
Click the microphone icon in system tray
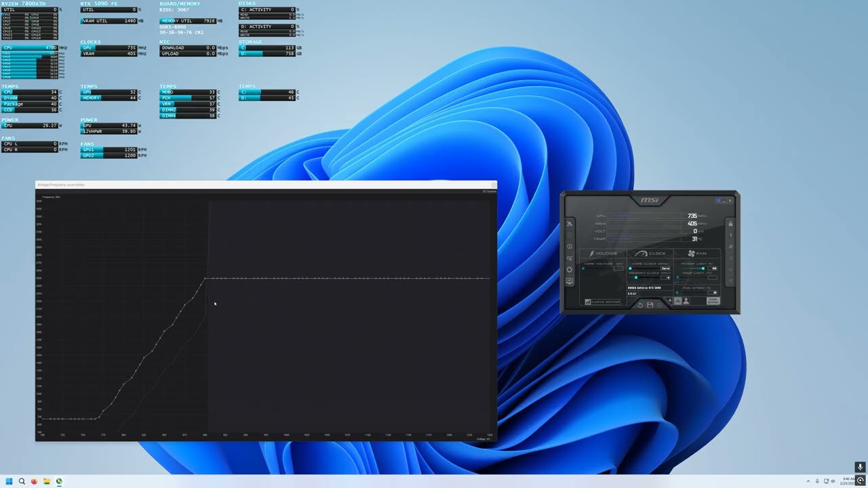pyautogui.click(x=817, y=481)
